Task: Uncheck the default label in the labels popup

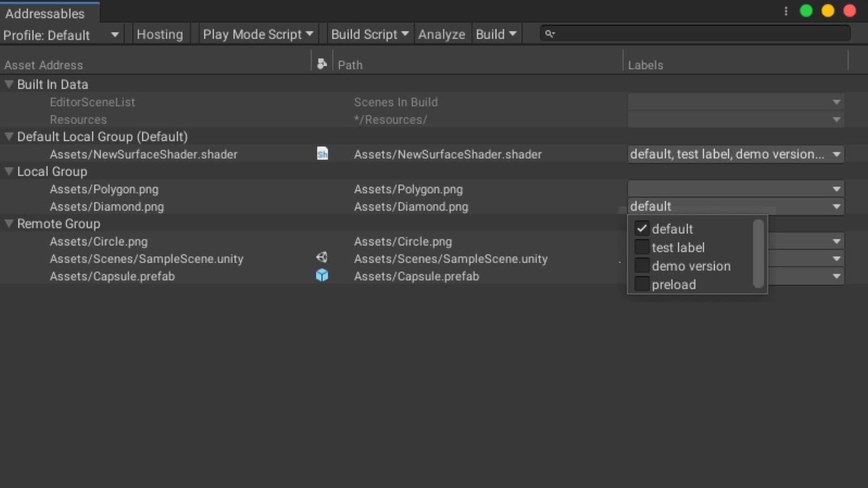Action: point(641,228)
